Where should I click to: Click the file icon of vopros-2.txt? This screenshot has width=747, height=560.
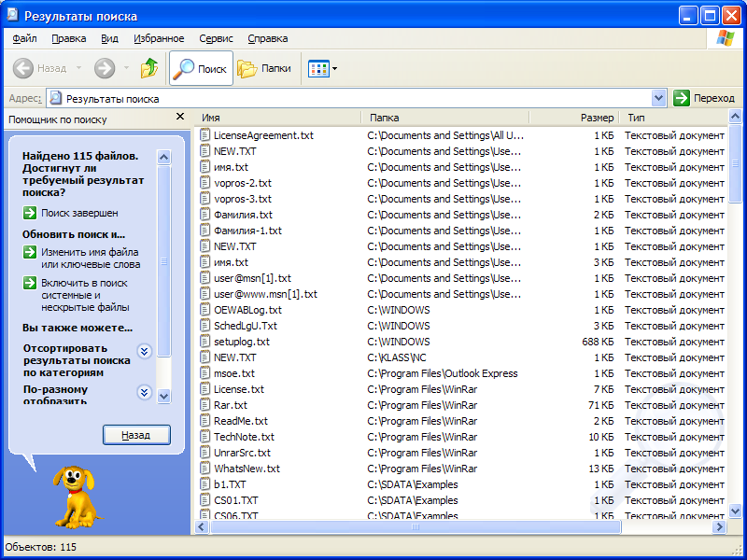pyautogui.click(x=204, y=183)
